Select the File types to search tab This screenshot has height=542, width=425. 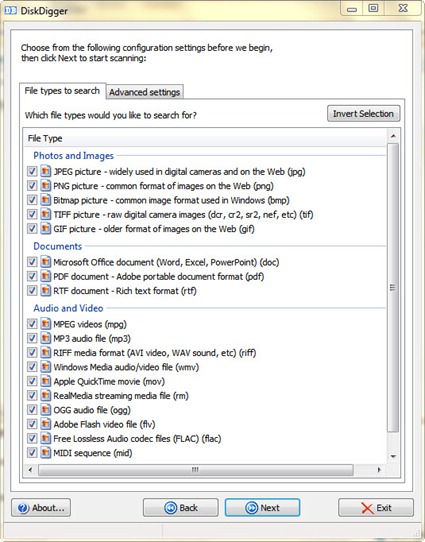pos(62,91)
